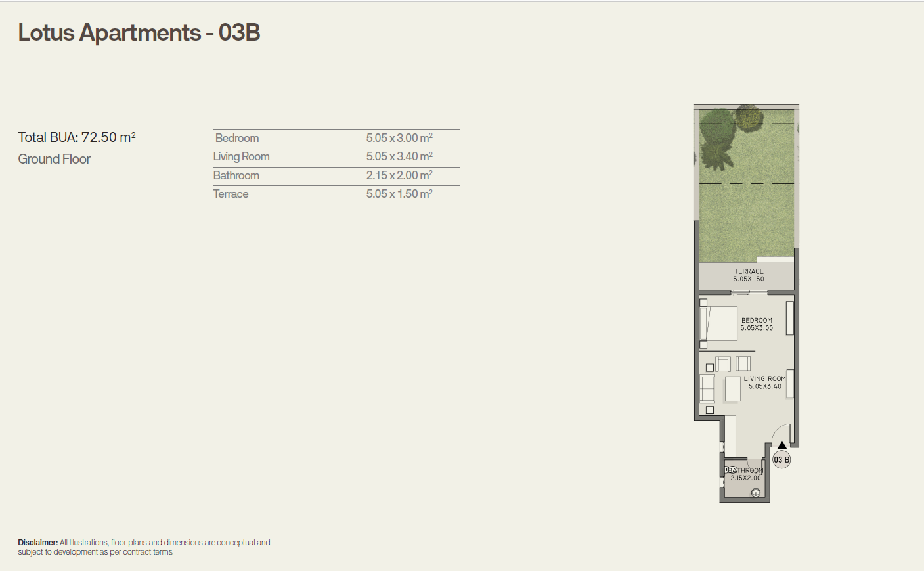Select the Total BUA: 72.50 m² text
The height and width of the screenshot is (571, 924).
pyautogui.click(x=77, y=137)
